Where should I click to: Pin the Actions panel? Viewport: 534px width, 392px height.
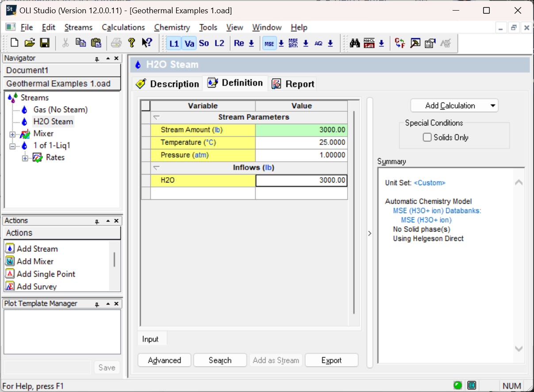pos(97,221)
